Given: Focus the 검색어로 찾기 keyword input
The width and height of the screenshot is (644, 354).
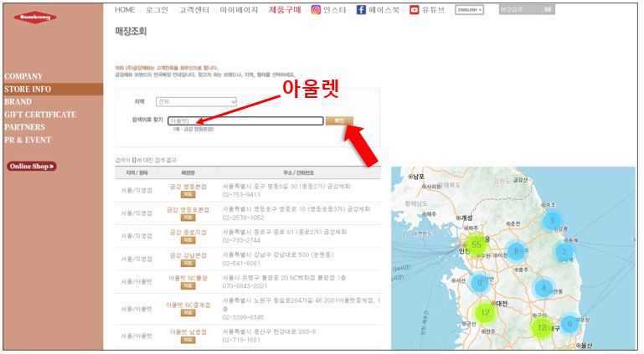Looking at the screenshot, I should tap(245, 121).
